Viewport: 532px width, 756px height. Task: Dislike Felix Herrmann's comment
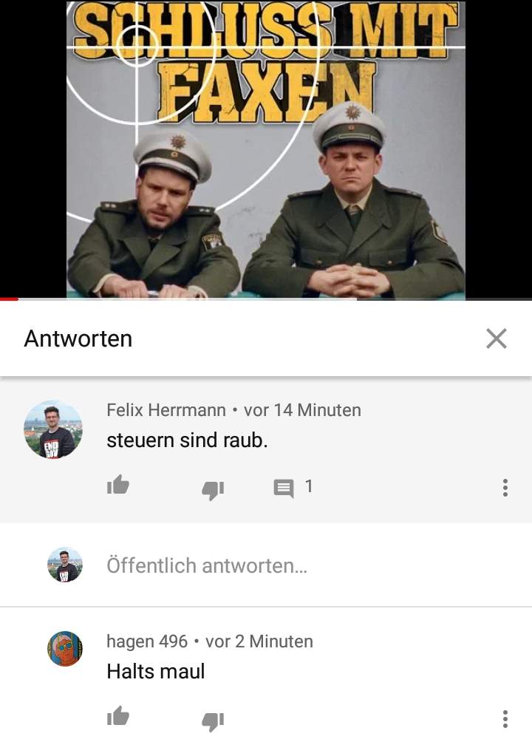[213, 491]
